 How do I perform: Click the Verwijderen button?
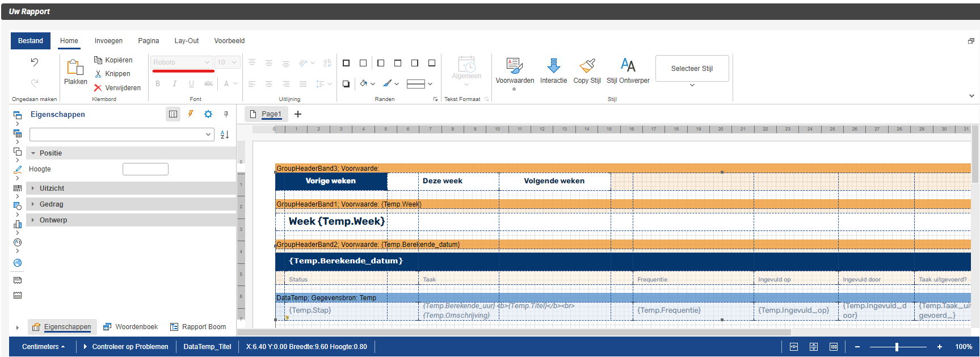[x=117, y=88]
